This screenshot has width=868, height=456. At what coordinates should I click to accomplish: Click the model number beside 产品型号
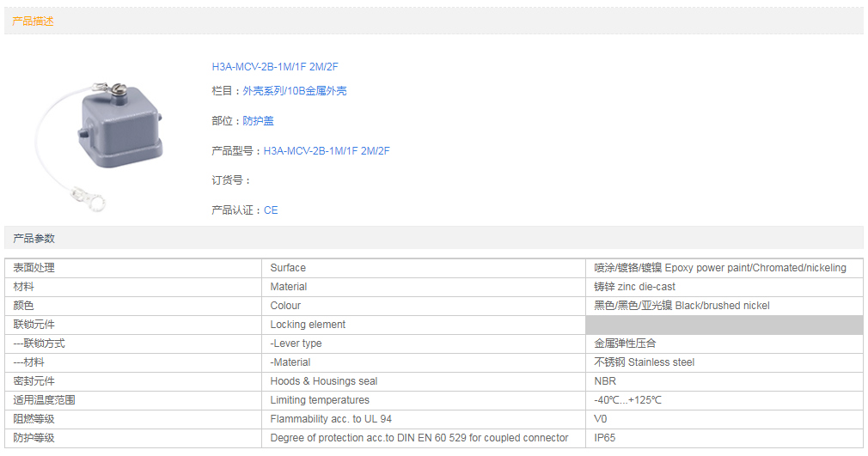pos(326,151)
